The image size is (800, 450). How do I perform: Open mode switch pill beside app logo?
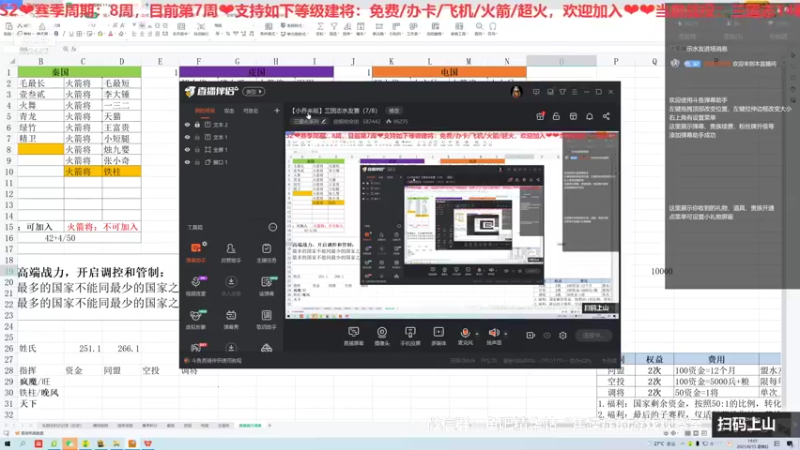point(254,92)
